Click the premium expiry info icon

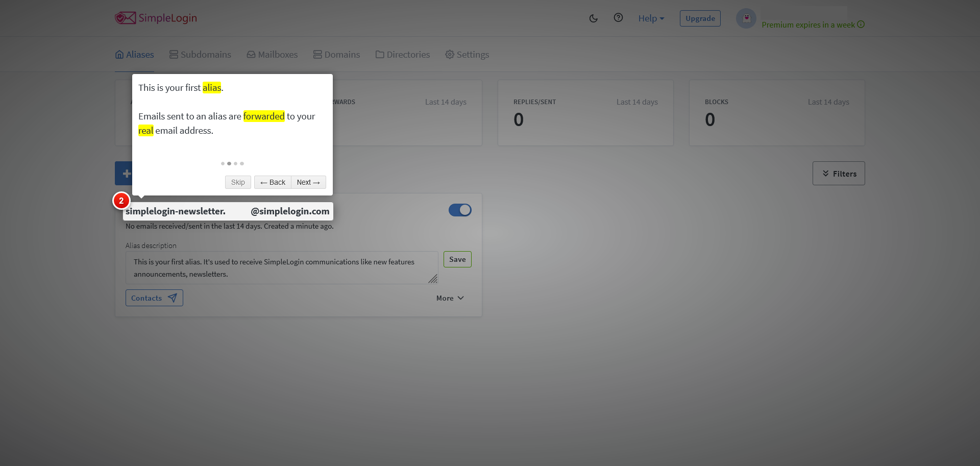(861, 24)
